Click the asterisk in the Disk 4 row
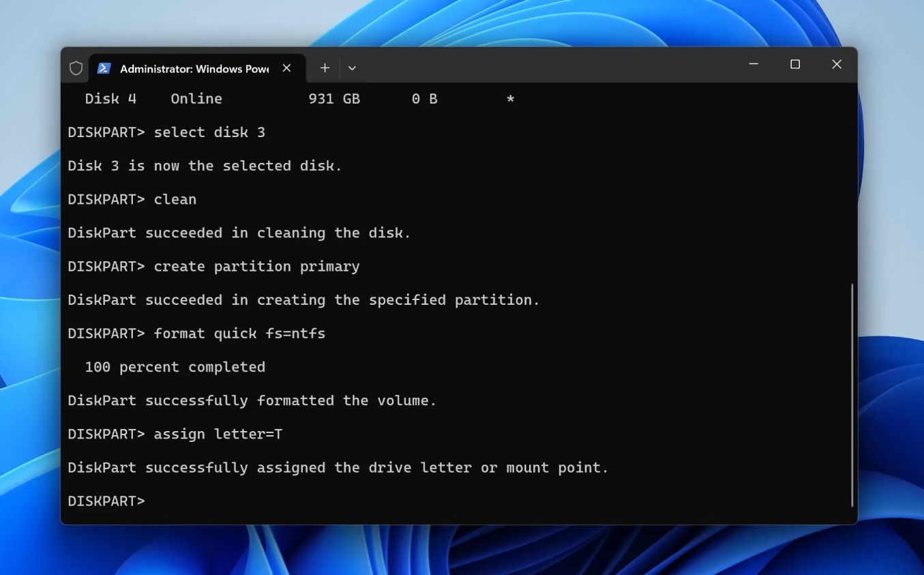The image size is (924, 575). (x=510, y=100)
